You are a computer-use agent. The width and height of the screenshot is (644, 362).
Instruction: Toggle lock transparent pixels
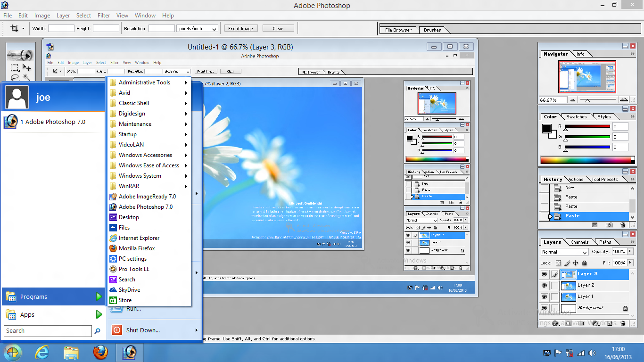coord(559,263)
